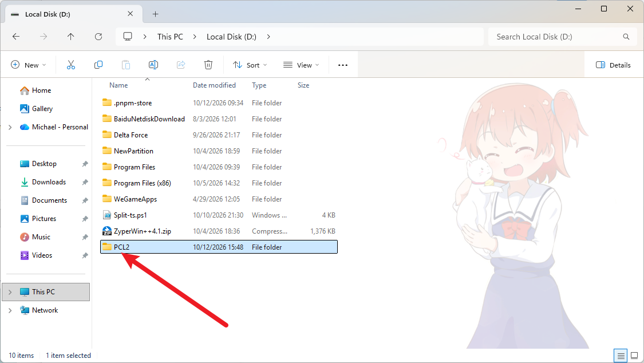Toggle the Details pane button
This screenshot has width=644, height=363.
pos(613,65)
